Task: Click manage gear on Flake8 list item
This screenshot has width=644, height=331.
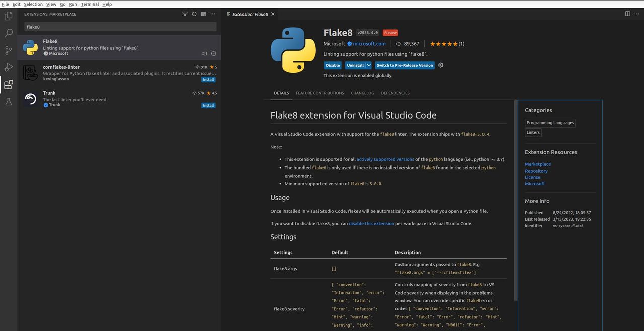Action: (213, 54)
